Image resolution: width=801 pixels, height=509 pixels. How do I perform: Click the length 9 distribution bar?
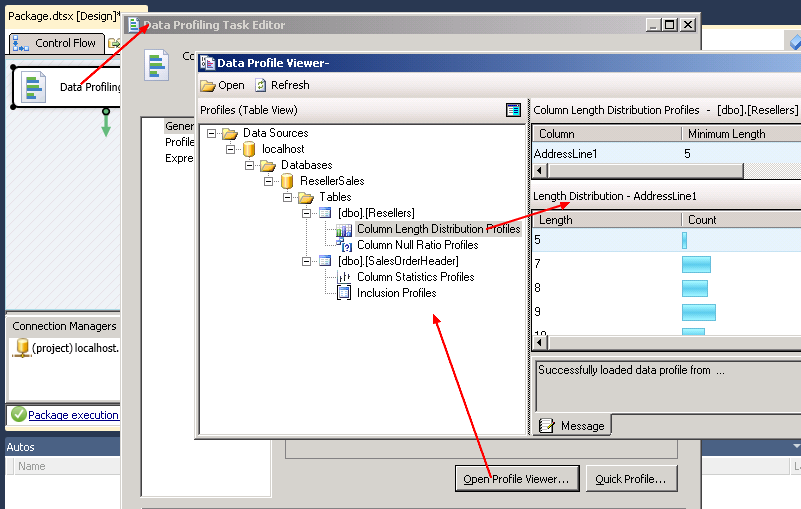(x=698, y=312)
